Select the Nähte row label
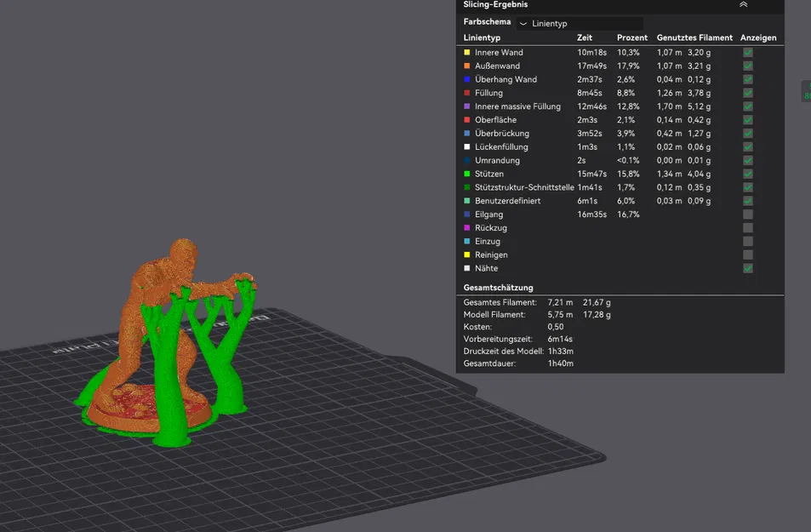811x532 pixels. (x=486, y=267)
